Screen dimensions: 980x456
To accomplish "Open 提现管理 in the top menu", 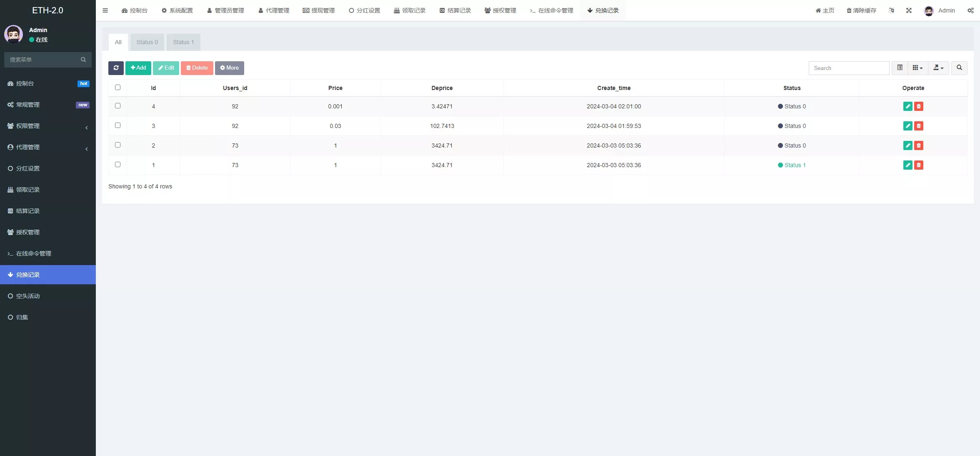I will (x=319, y=10).
